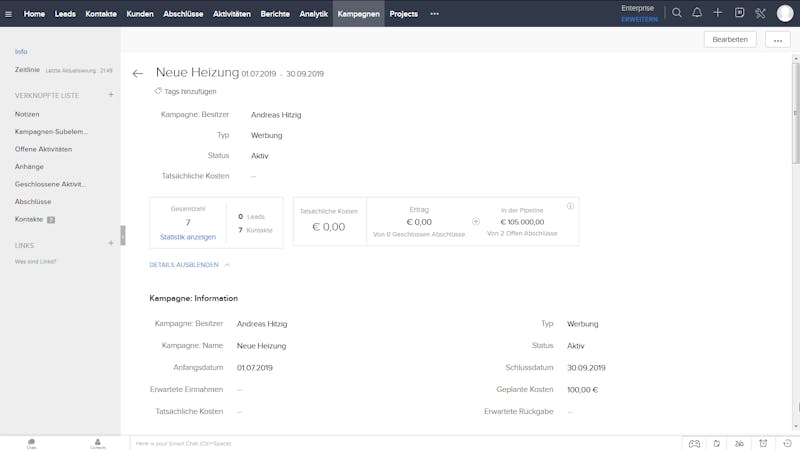Open the Berichte tab
800x450 pixels.
[x=275, y=14]
